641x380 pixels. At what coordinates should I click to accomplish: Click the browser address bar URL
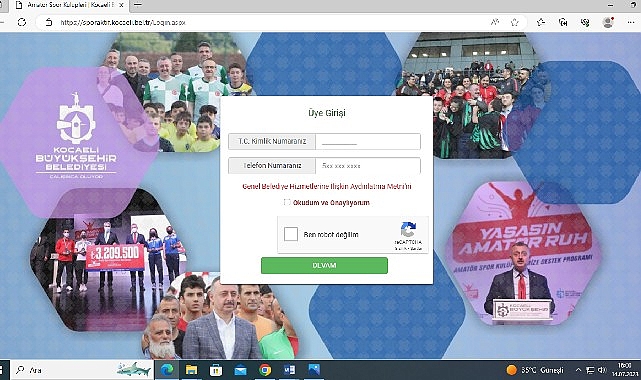click(x=123, y=22)
